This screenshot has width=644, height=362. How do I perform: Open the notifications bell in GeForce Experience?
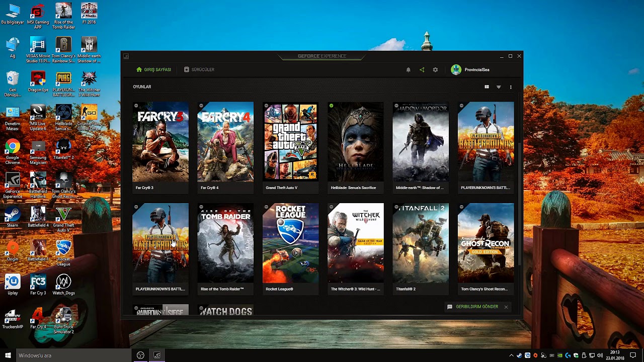coord(409,70)
